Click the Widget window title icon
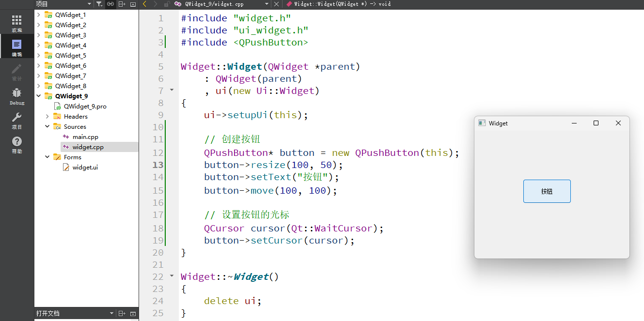This screenshot has width=644, height=321. click(482, 123)
